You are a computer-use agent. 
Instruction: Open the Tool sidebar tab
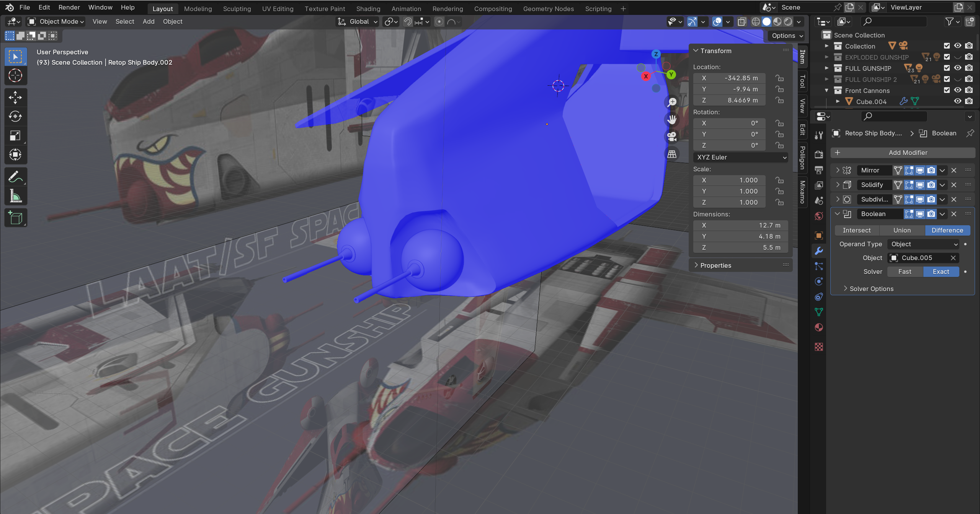click(803, 81)
